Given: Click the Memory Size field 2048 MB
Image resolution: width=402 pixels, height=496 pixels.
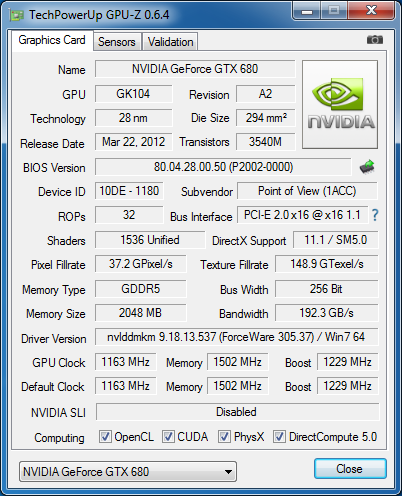Looking at the screenshot, I should pos(141,313).
